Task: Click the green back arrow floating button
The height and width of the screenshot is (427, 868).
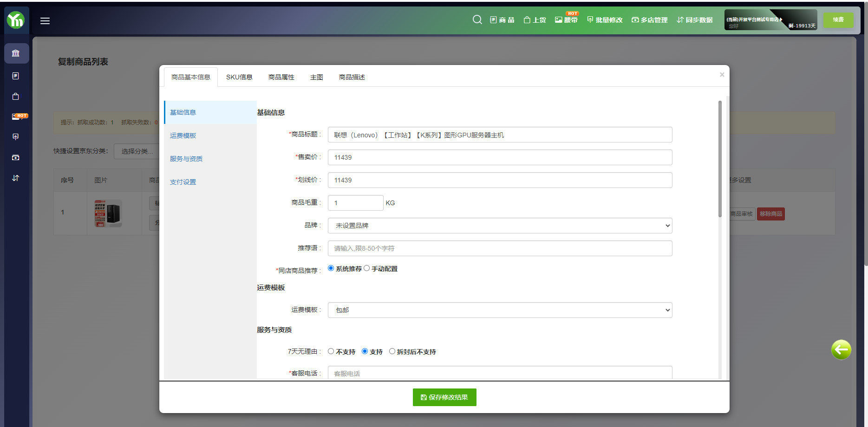Action: point(841,349)
